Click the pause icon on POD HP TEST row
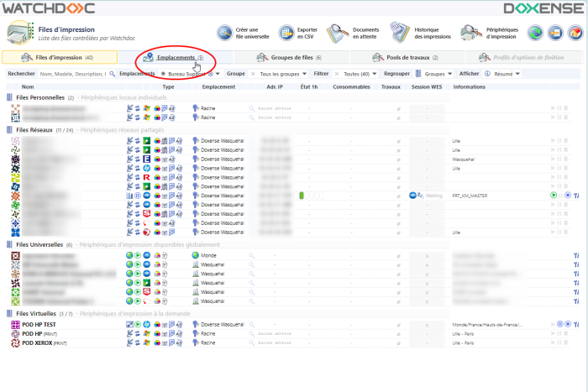Viewport: 588px width, 392px height. (x=560, y=324)
